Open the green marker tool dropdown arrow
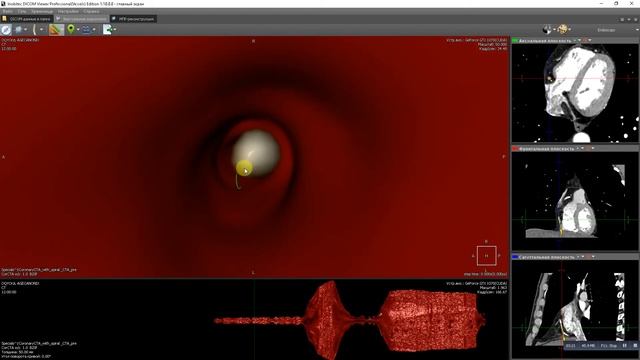The image size is (640, 360). [78, 29]
